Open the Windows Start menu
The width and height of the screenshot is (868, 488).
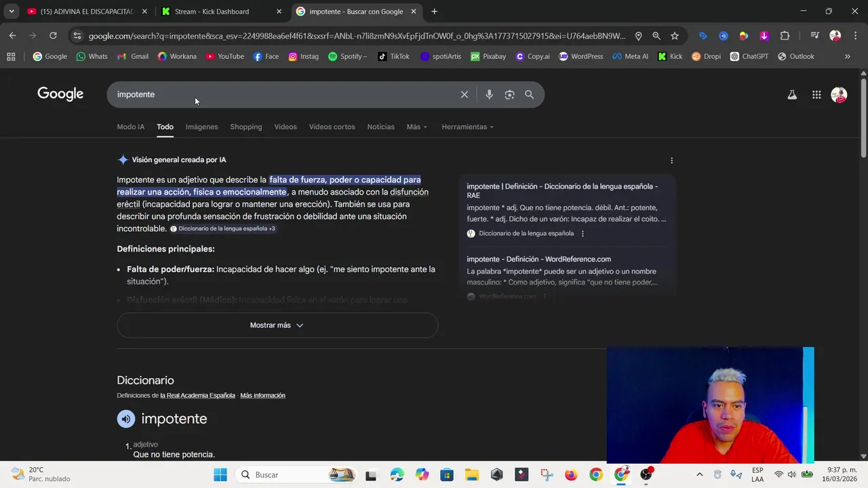220,474
